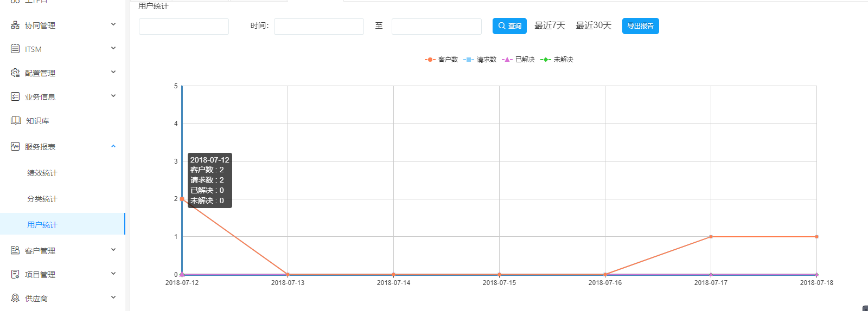Image resolution: width=868 pixels, height=311 pixels.
Task: Toggle 请求数 series in chart legend
Action: pyautogui.click(x=480, y=60)
